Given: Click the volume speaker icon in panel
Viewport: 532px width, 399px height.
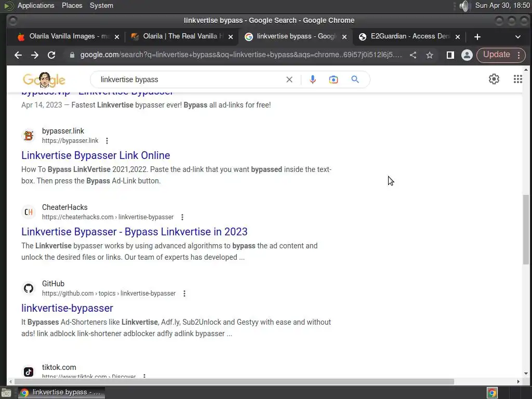Looking at the screenshot, I should pyautogui.click(x=464, y=6).
